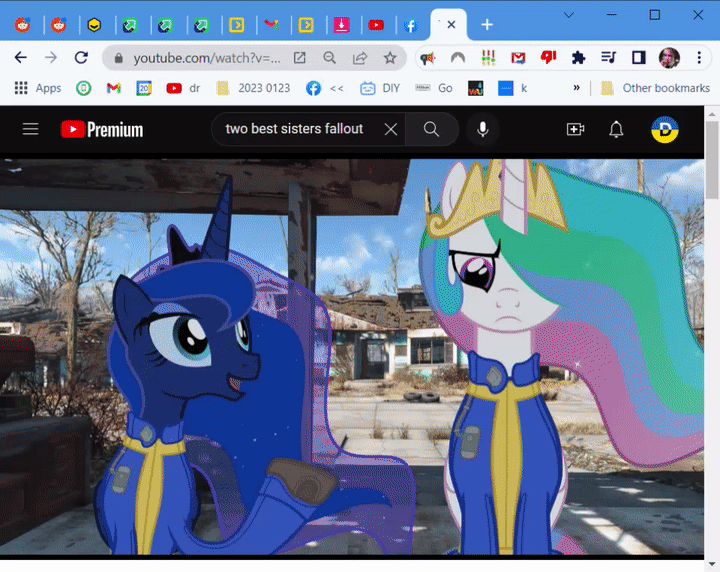
Task: Click the YouTube Premium logo
Action: (102, 129)
